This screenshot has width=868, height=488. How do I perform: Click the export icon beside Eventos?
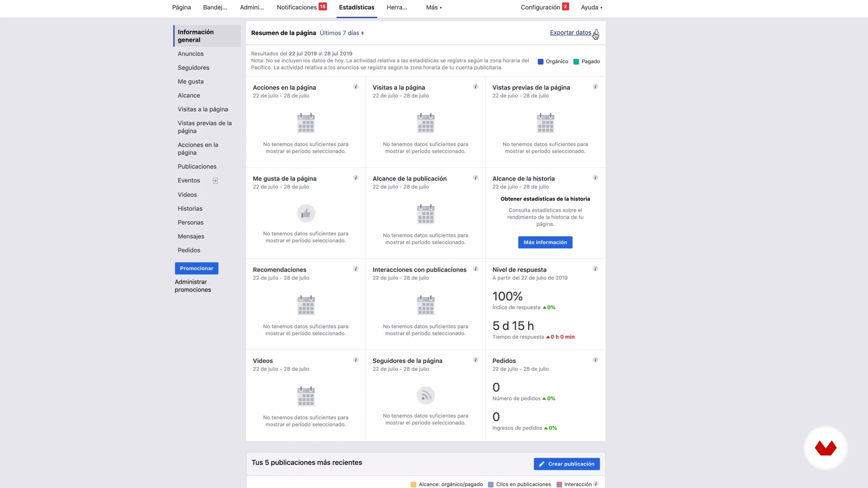point(215,181)
